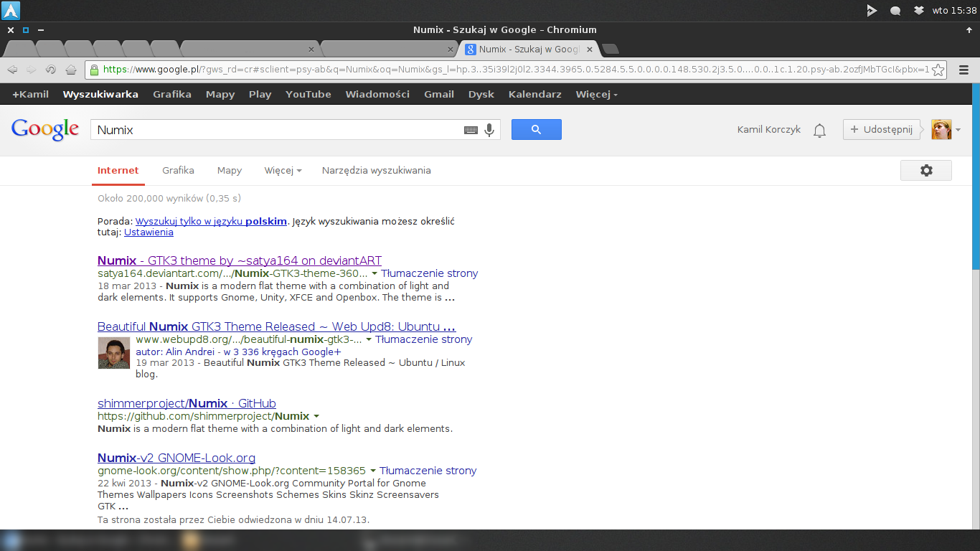The width and height of the screenshot is (980, 551).
Task: Click the wto 15:38 clock
Action: (954, 10)
